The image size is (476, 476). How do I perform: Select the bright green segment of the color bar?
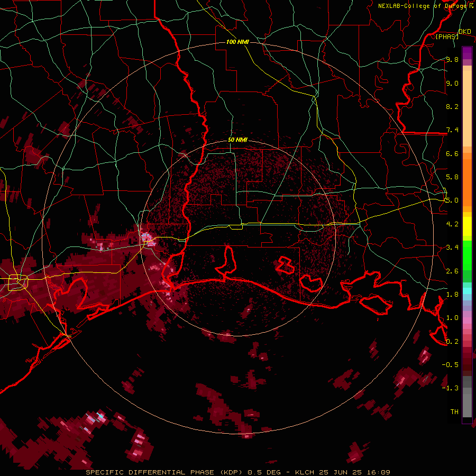tap(467, 255)
